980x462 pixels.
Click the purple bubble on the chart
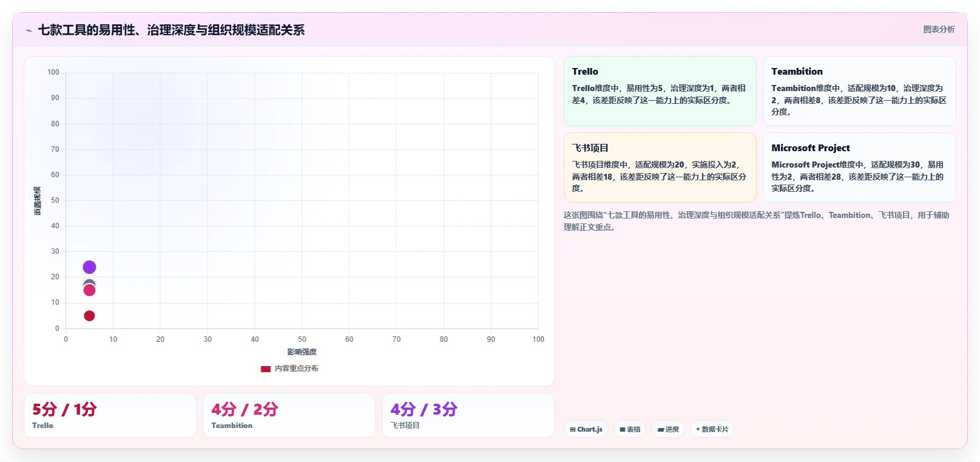89,267
